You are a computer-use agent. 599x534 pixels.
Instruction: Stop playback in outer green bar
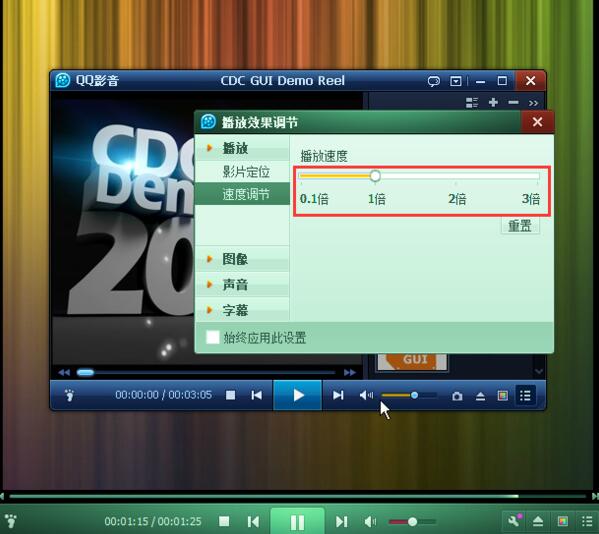(x=224, y=521)
